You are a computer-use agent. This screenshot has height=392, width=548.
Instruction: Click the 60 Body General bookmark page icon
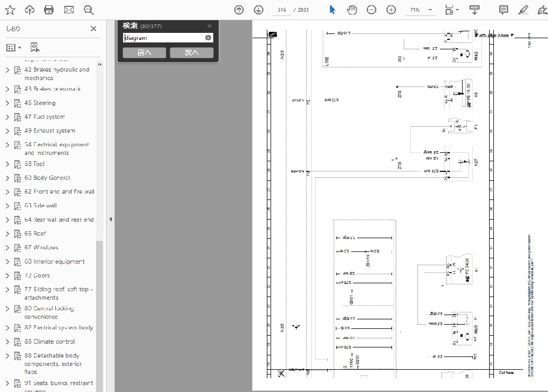(x=18, y=178)
